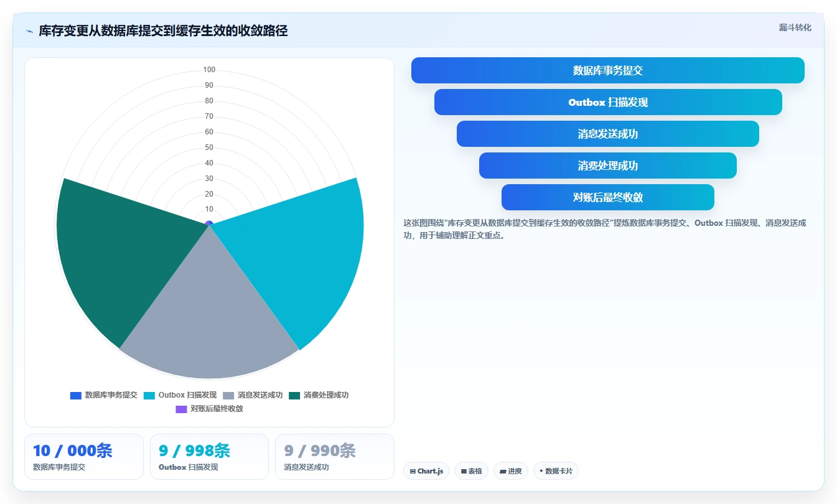Open the 9 / 998条 data card
Image resolution: width=837 pixels, height=504 pixels.
pos(209,457)
